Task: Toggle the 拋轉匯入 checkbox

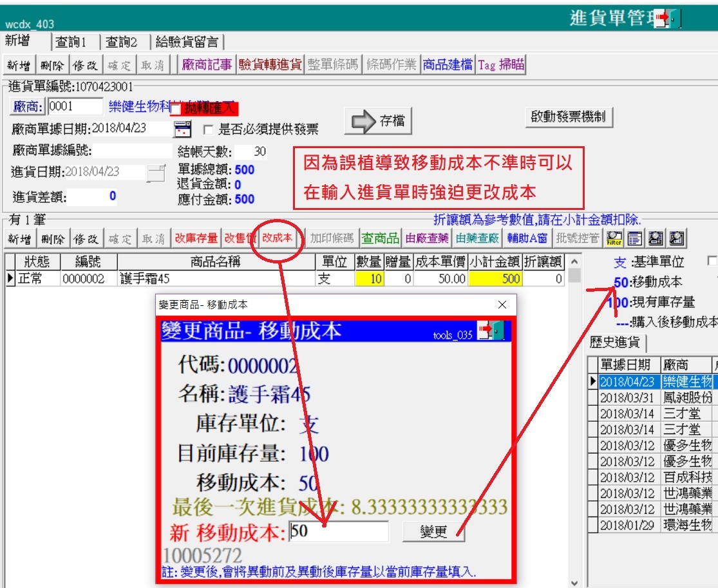Action: coord(176,109)
